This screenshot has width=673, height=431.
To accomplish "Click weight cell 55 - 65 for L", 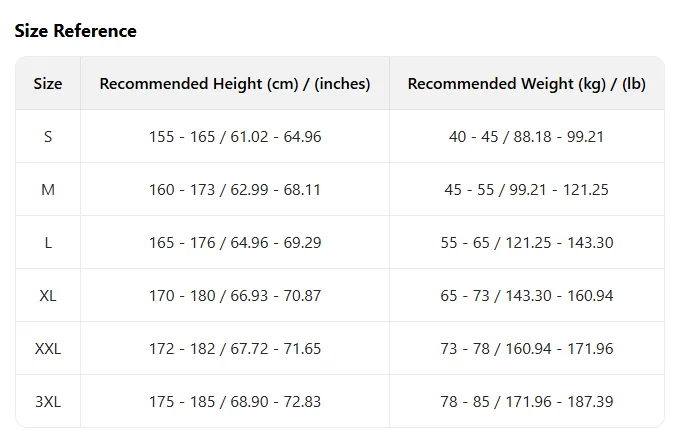I will pos(527,243).
